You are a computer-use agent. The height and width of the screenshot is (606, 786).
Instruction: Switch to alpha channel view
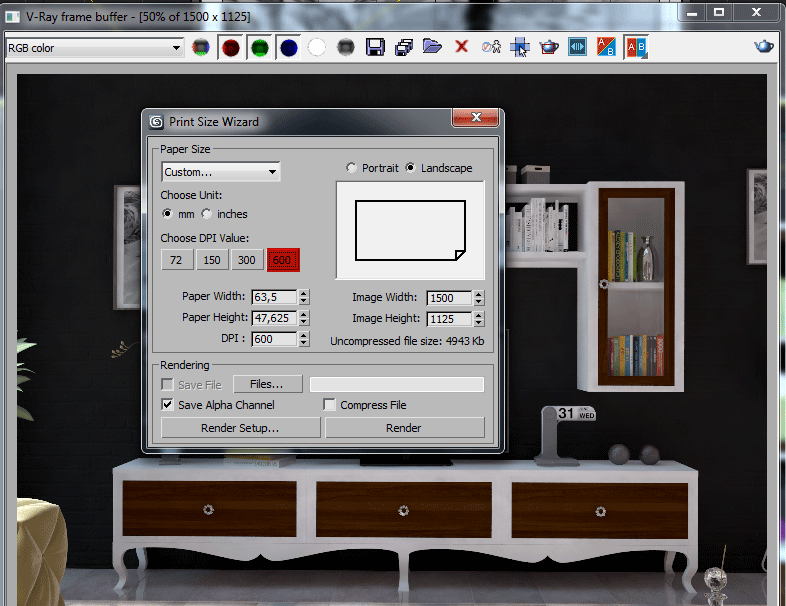click(317, 48)
